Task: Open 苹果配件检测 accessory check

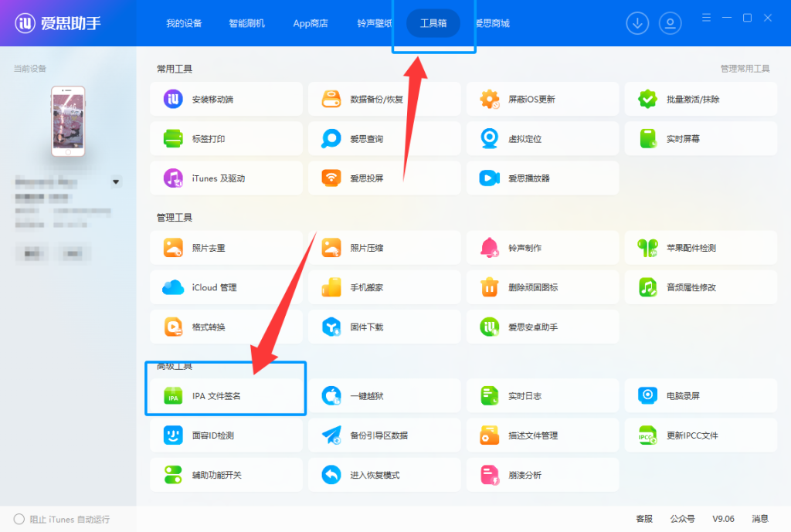Action: pyautogui.click(x=701, y=248)
